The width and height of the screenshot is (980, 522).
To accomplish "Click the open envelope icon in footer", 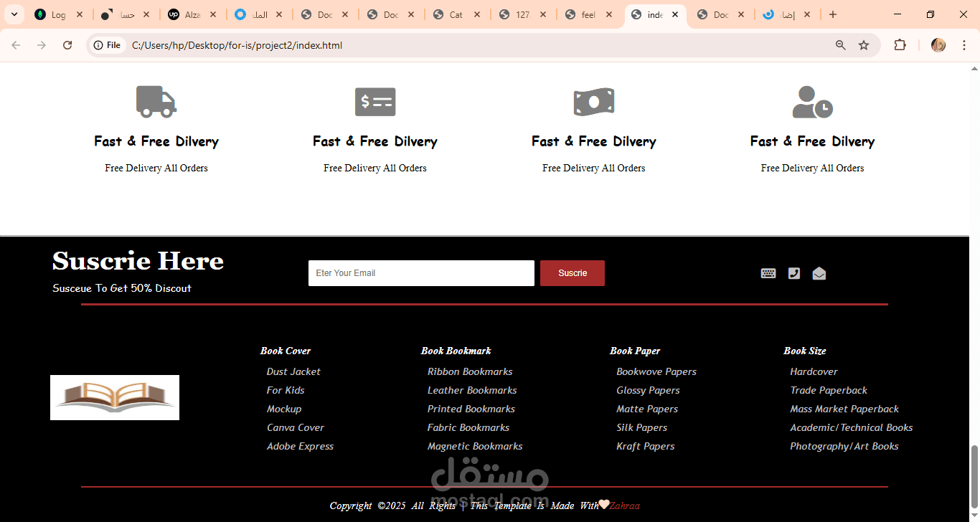I will (819, 273).
